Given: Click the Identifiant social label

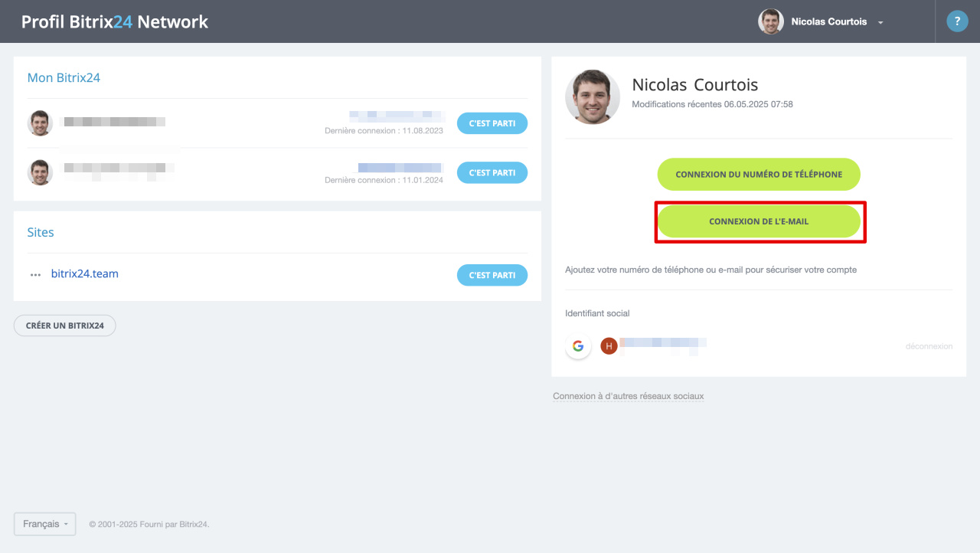Looking at the screenshot, I should coord(597,313).
